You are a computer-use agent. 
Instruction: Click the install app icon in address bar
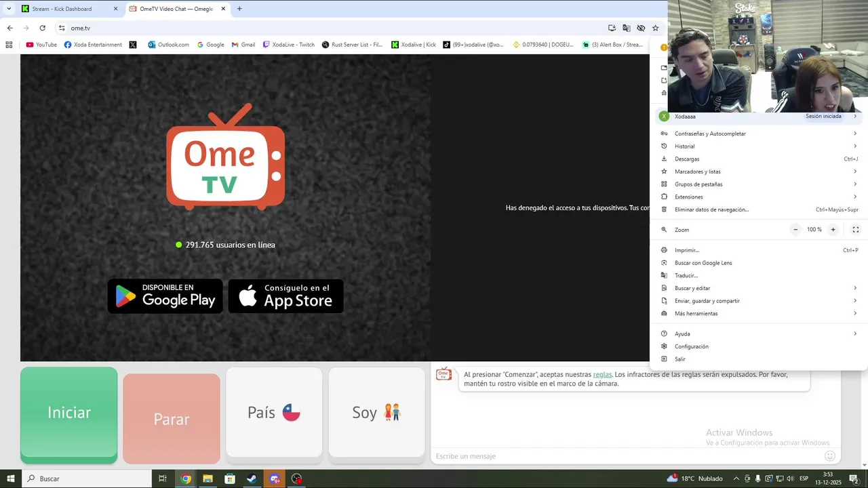click(612, 28)
